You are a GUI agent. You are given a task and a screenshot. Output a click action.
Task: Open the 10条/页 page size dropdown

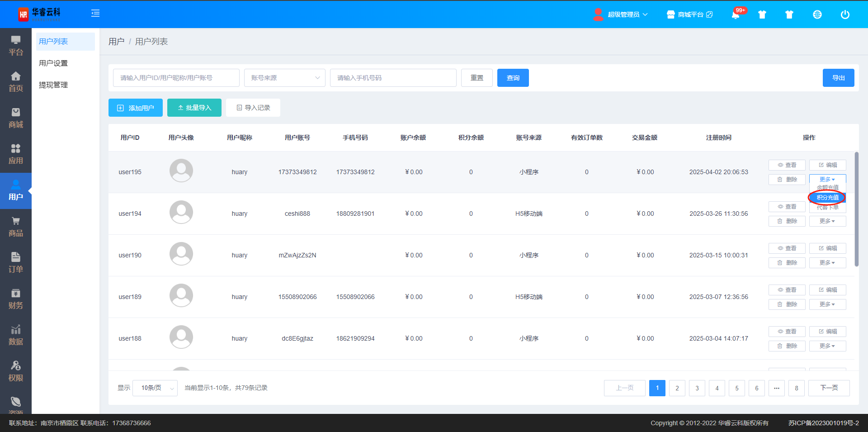(x=155, y=388)
